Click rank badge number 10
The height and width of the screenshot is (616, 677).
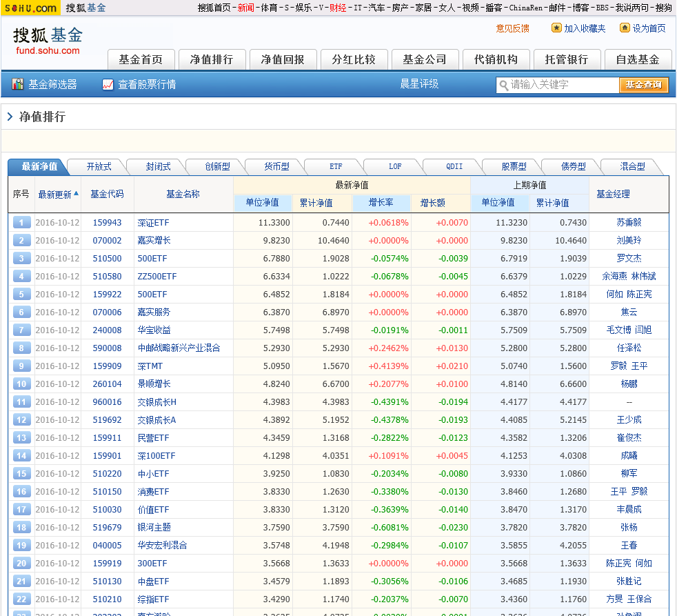click(x=21, y=384)
